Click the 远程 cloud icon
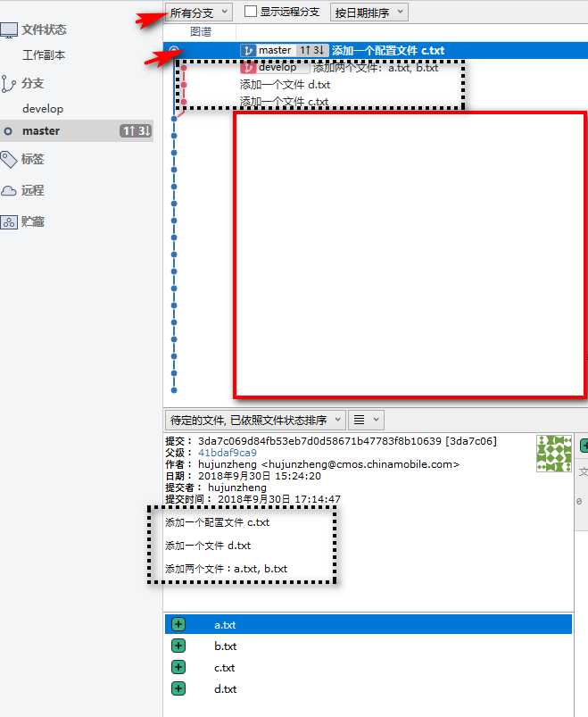Screen dimensions: 588x717 click(x=9, y=191)
